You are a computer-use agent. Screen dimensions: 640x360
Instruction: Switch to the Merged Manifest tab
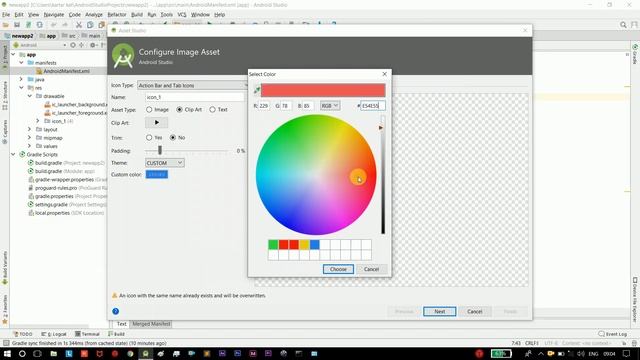(151, 324)
